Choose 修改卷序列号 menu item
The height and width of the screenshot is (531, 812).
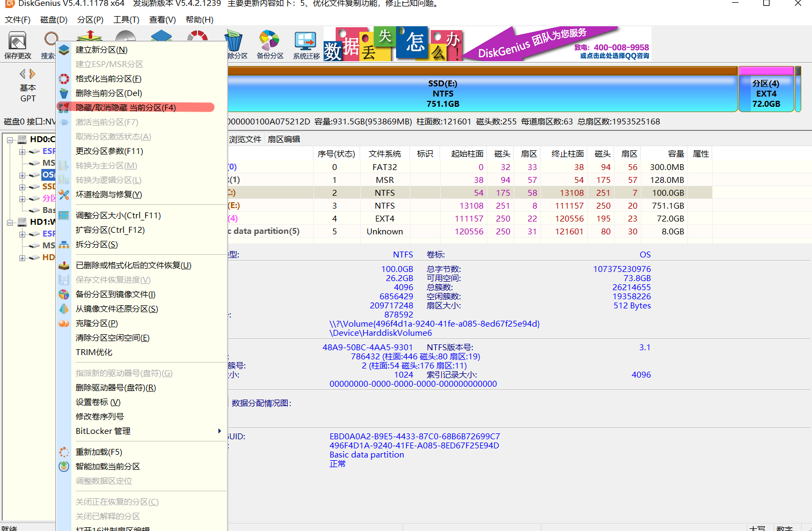click(100, 417)
